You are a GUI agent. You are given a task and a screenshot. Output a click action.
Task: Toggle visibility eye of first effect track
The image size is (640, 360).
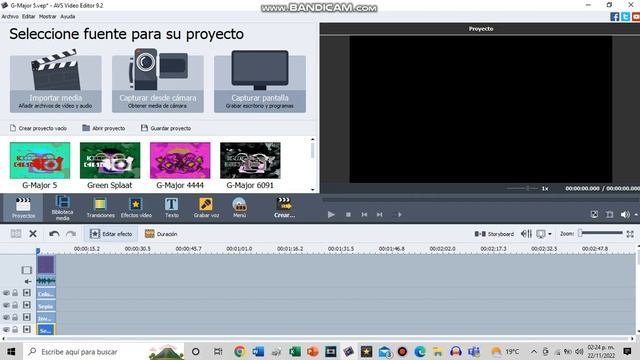pos(6,293)
